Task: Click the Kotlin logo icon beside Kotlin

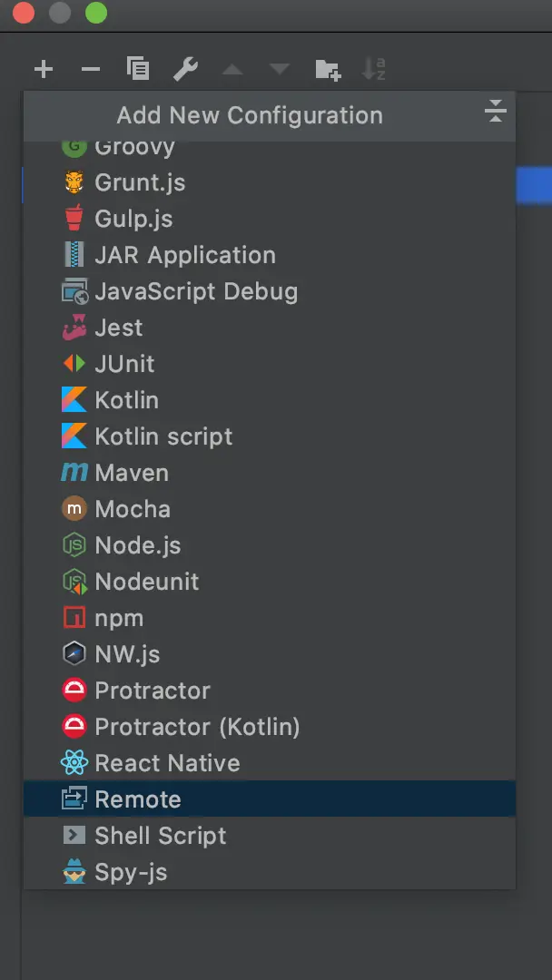Action: [x=74, y=400]
